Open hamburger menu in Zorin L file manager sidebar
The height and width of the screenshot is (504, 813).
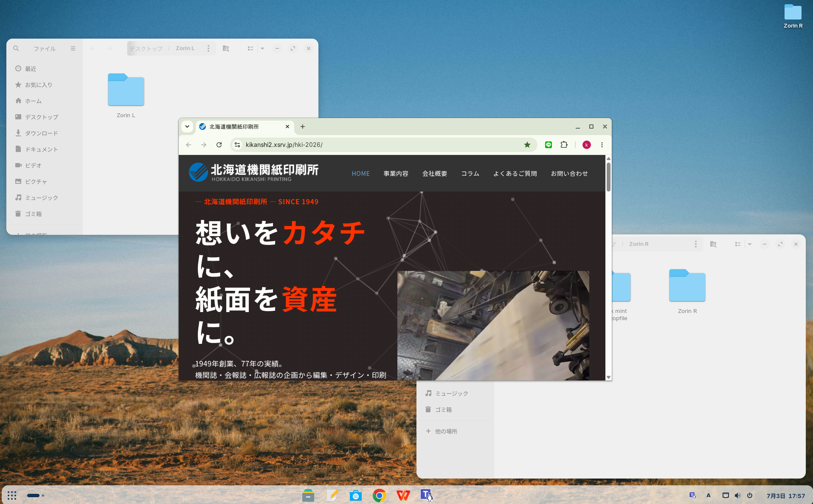[73, 48]
